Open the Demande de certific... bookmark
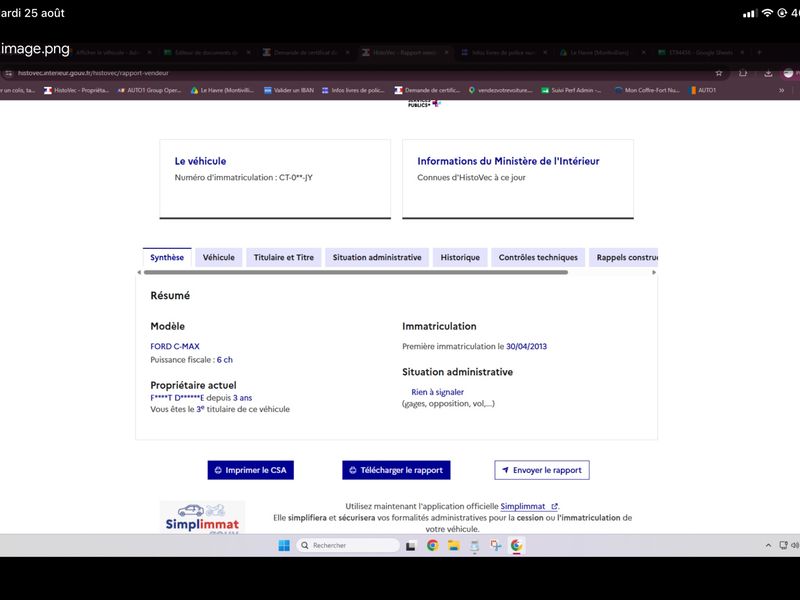800x600 pixels. point(427,90)
